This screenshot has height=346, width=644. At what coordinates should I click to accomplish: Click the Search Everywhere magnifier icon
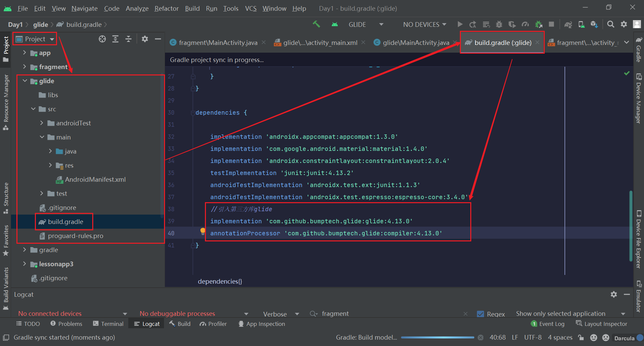(611, 24)
